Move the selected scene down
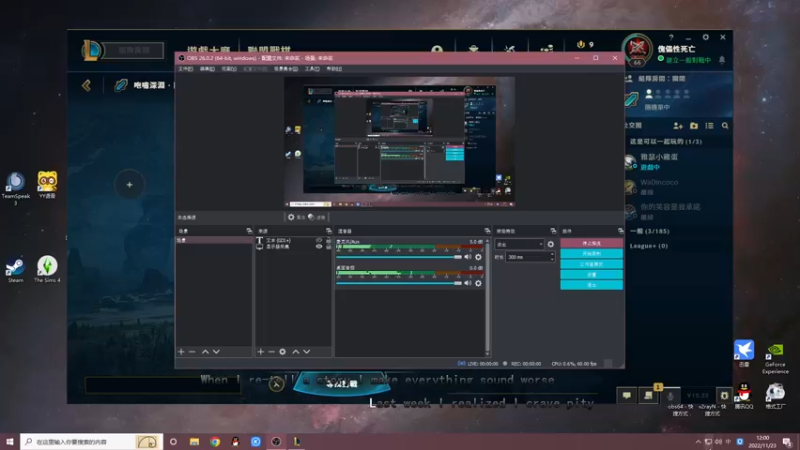This screenshot has width=800, height=450. point(216,352)
